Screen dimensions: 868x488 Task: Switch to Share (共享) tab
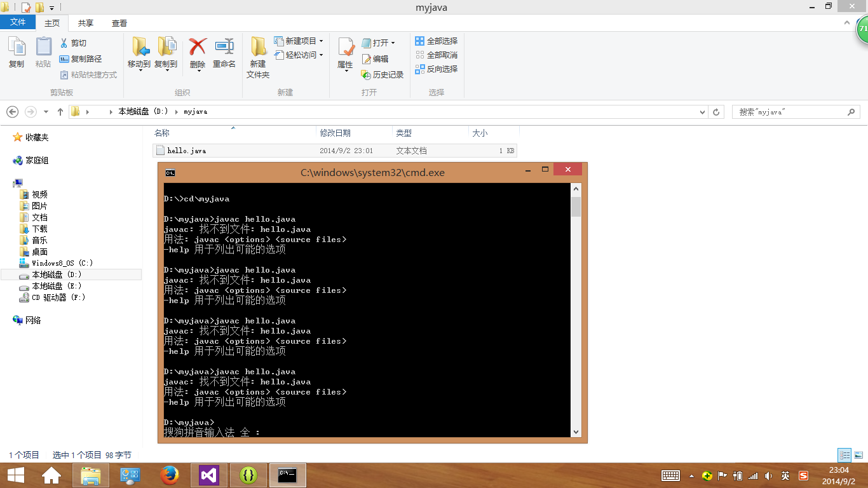(86, 23)
